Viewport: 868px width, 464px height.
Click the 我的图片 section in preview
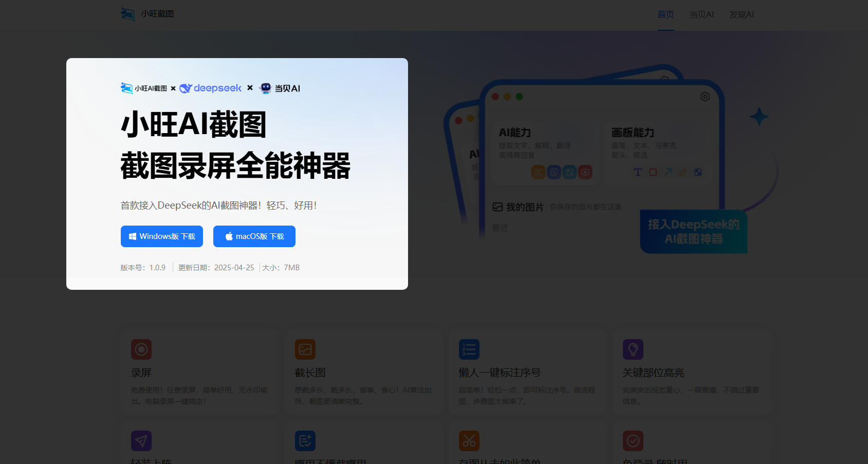point(524,207)
